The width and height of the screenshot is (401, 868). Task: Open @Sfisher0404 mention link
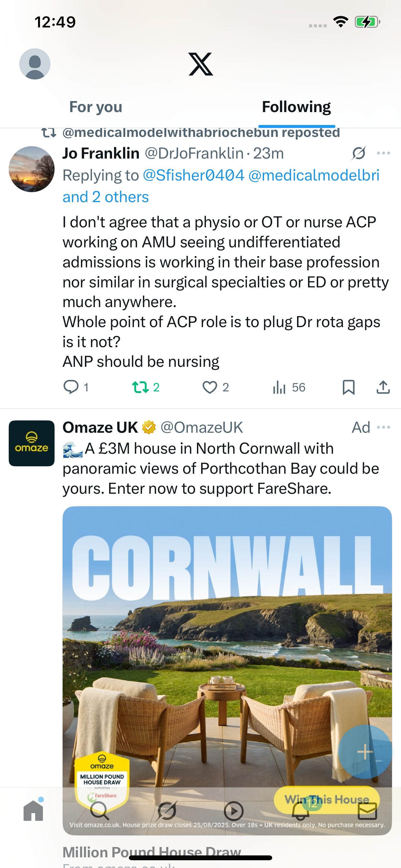click(193, 175)
